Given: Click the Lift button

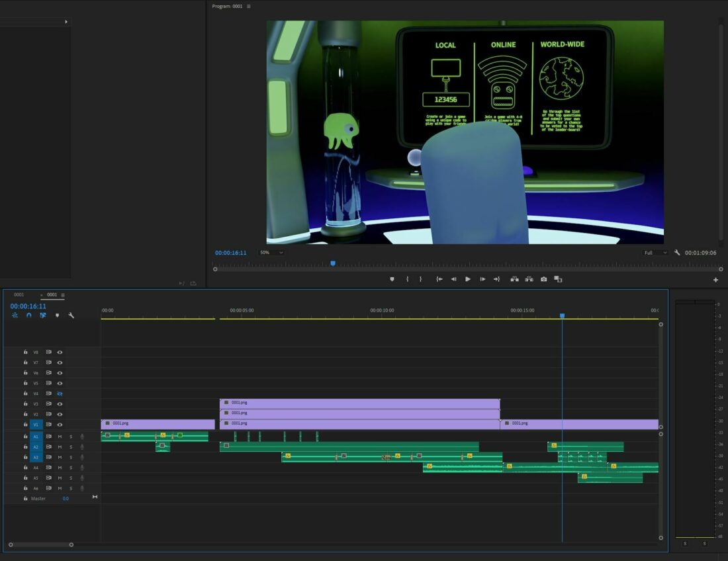Looking at the screenshot, I should (x=514, y=279).
